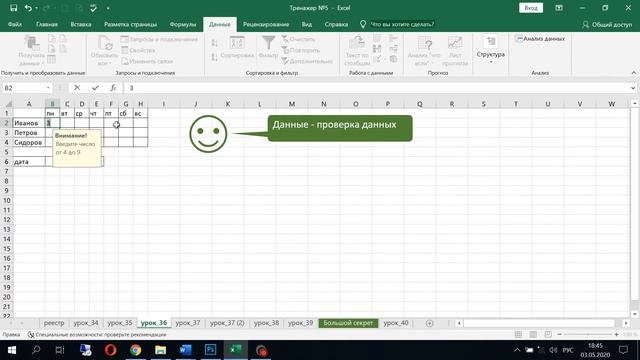This screenshot has width=640, height=360.
Task: Click the 'Данные - проверка данных' callout
Action: click(x=340, y=128)
